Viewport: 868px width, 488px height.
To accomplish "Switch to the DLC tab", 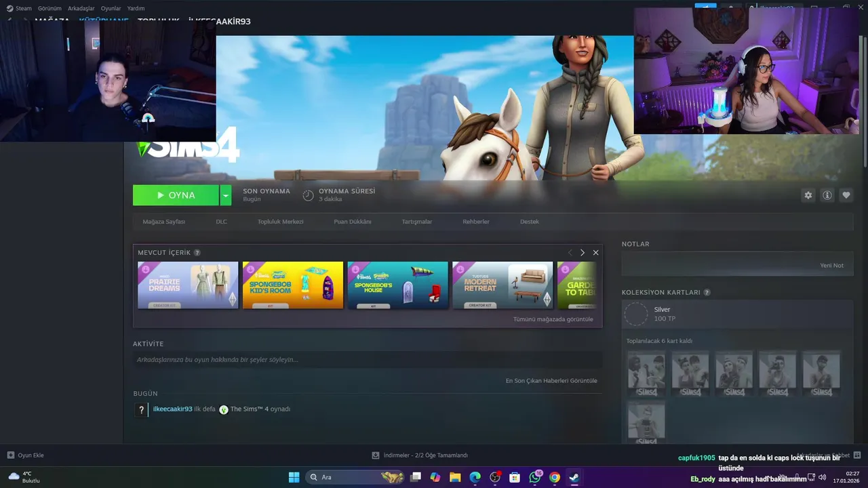I will click(222, 222).
